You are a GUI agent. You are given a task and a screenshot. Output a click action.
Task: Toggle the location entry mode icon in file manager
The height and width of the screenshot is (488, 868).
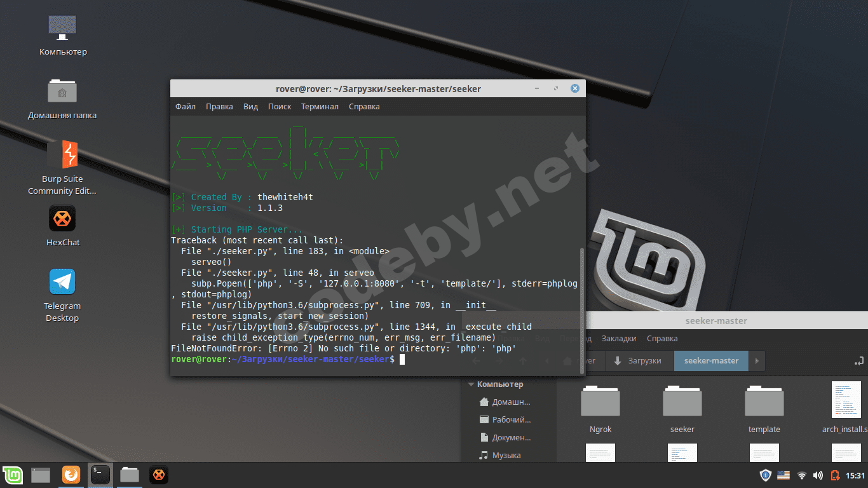tap(859, 361)
